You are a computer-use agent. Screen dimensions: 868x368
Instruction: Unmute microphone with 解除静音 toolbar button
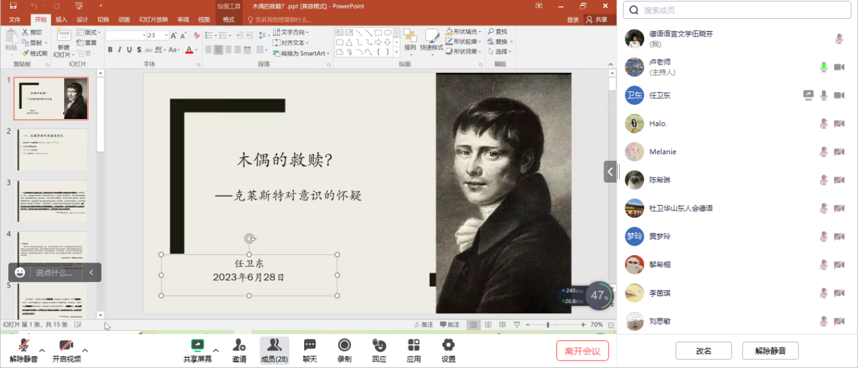[x=24, y=346]
